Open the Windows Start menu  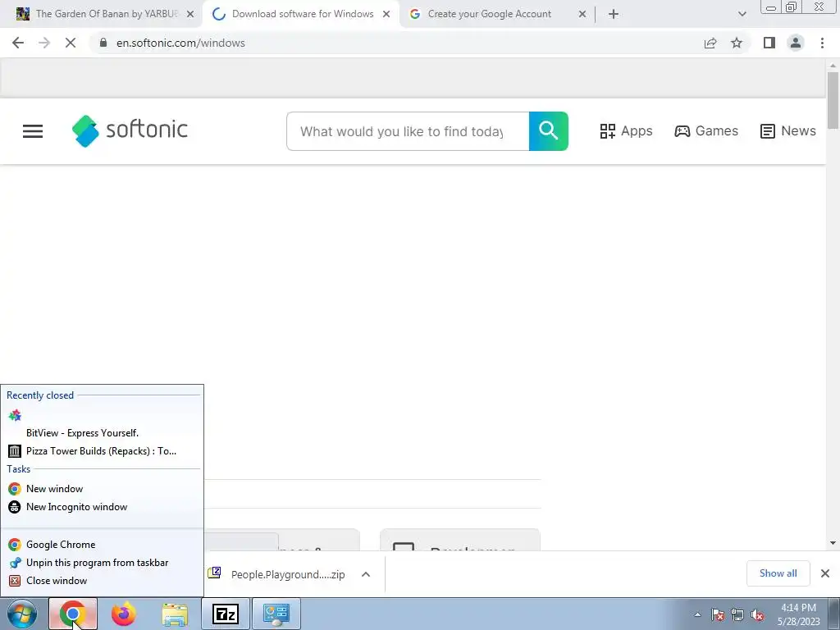tap(22, 614)
